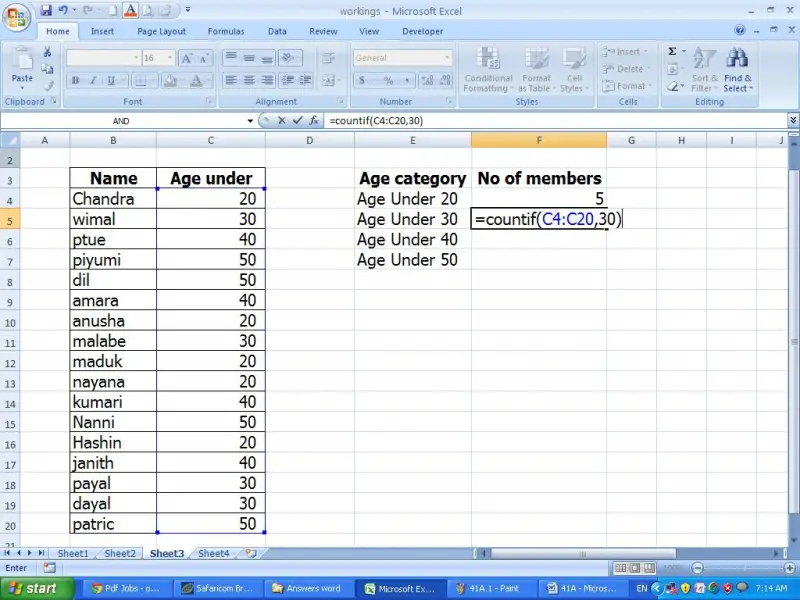The width and height of the screenshot is (800, 600).
Task: Switch to the Formulas tab
Action: point(226,31)
